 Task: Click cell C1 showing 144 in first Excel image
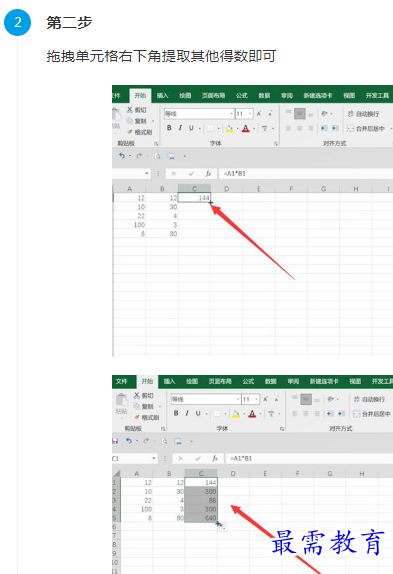(x=194, y=198)
